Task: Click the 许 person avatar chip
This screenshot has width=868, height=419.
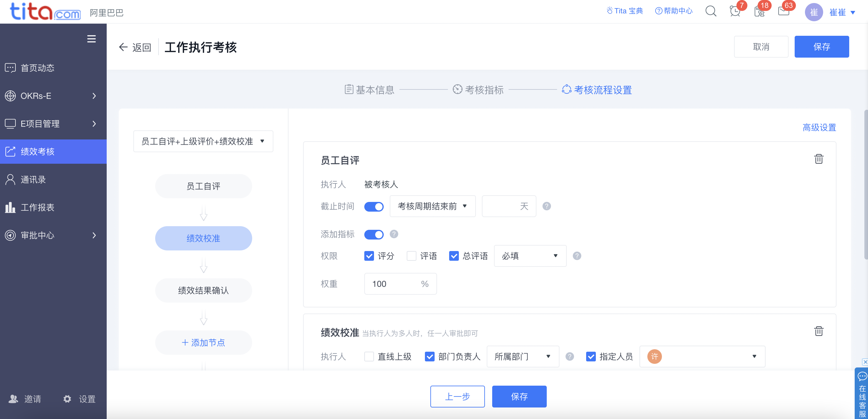Action: [x=654, y=356]
